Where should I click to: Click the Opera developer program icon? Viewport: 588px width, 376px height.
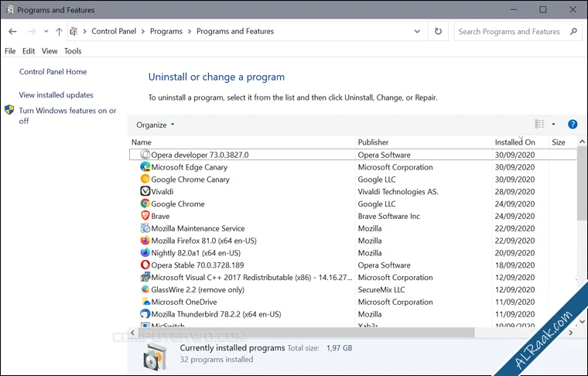tap(145, 155)
